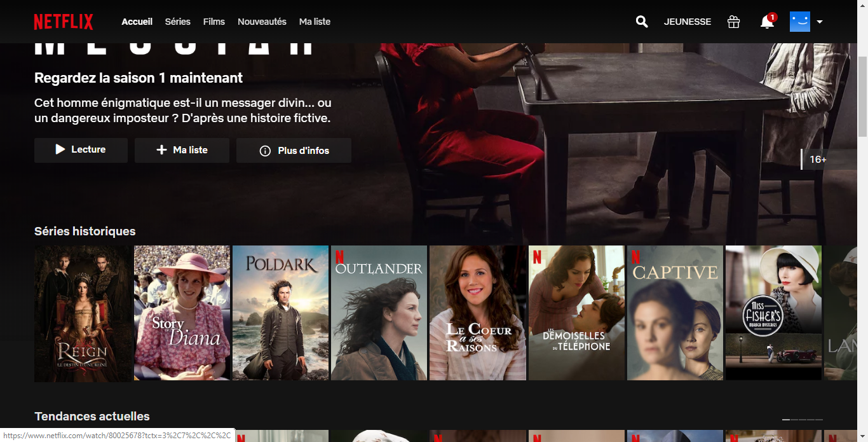Image resolution: width=868 pixels, height=442 pixels.
Task: Click the gift box icon
Action: coord(733,22)
